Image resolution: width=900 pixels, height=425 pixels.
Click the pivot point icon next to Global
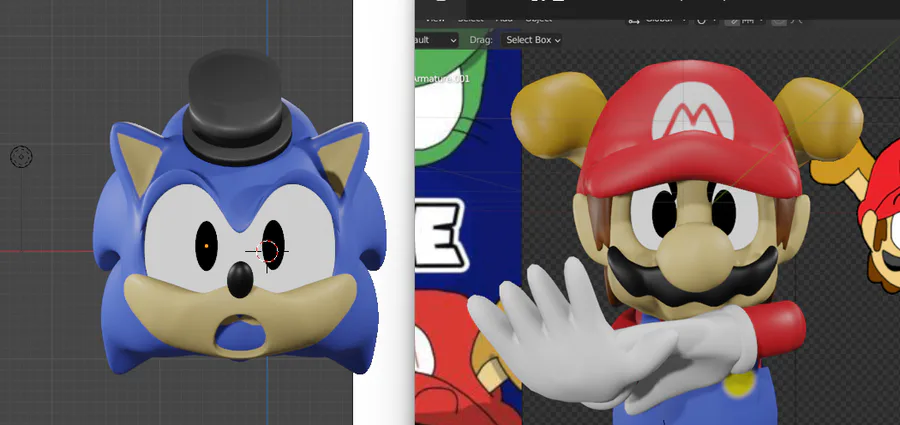pos(701,20)
